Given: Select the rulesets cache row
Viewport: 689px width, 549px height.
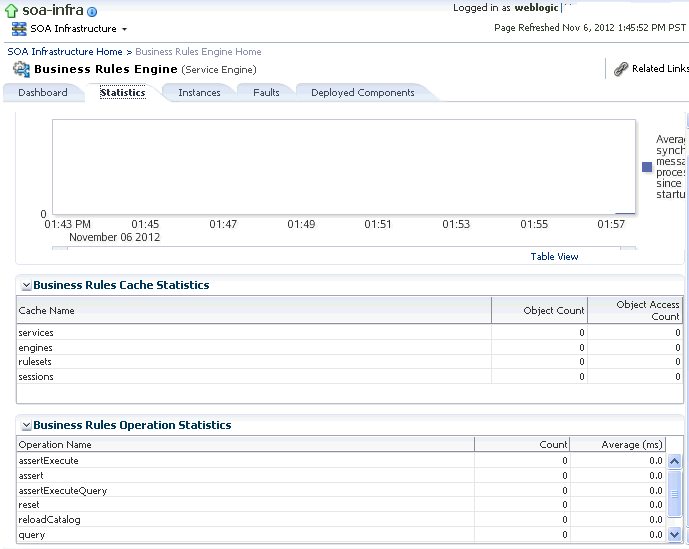Looking at the screenshot, I should tap(350, 362).
